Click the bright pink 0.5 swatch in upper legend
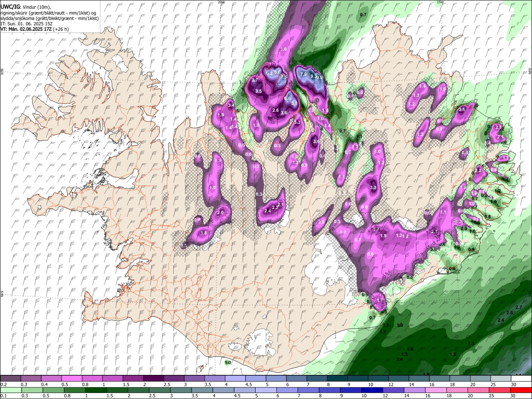This screenshot has height=399, width=532. [72, 379]
